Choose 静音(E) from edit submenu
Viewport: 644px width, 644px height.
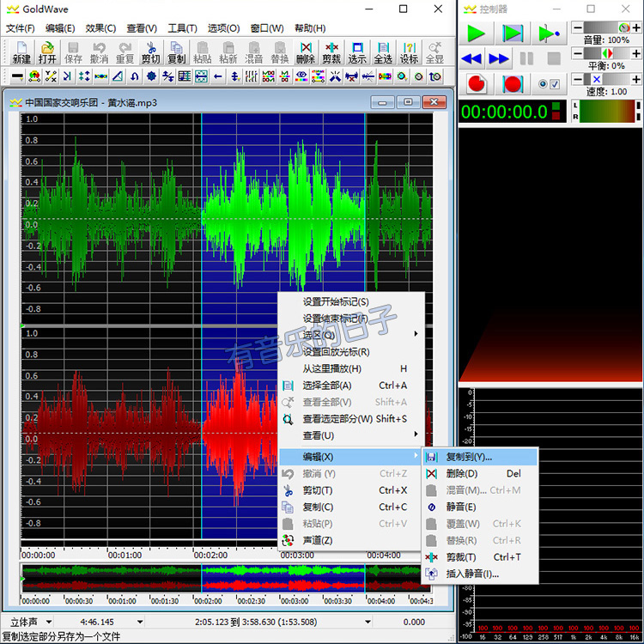click(480, 507)
